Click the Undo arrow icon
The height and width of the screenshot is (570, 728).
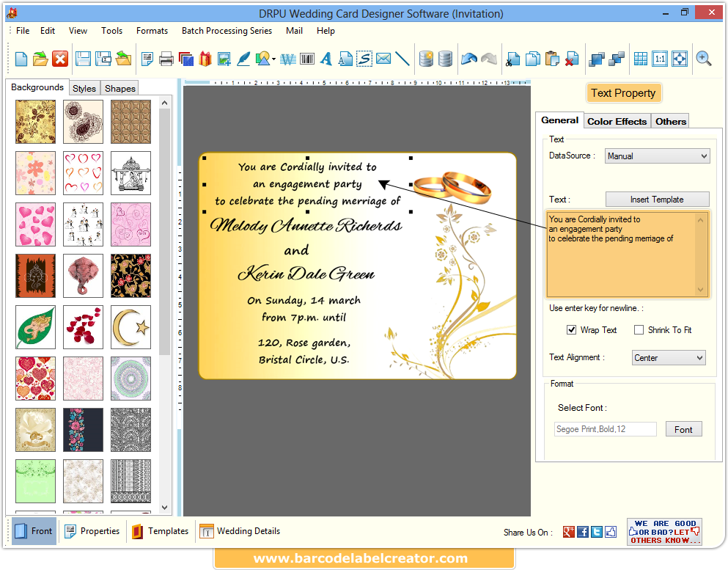coord(469,59)
